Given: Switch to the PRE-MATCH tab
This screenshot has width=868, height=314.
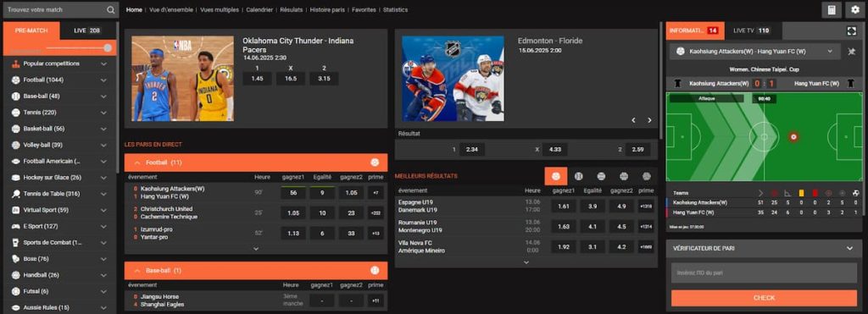Looking at the screenshot, I should click(31, 30).
